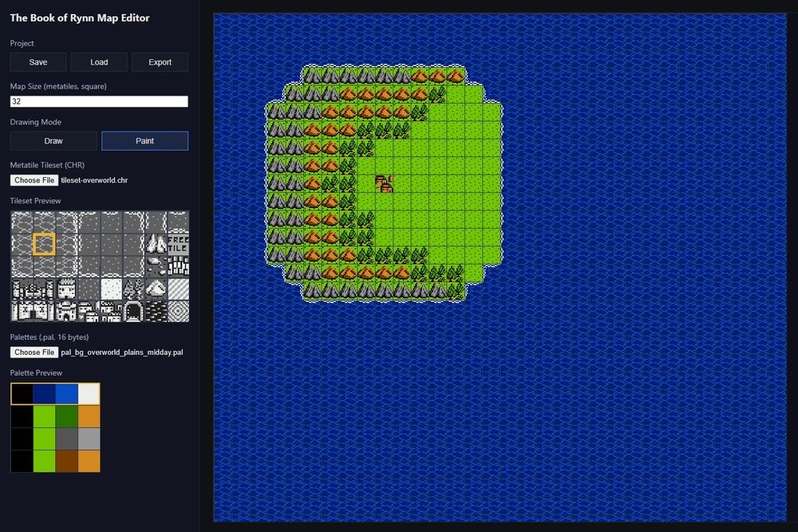The image size is (798, 532).
Task: Pick the light gray palette swatch
Action: coord(89,439)
